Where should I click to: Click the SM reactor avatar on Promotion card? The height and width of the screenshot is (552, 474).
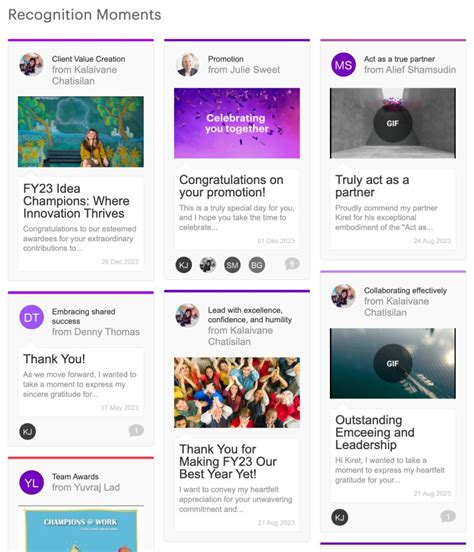click(x=232, y=265)
